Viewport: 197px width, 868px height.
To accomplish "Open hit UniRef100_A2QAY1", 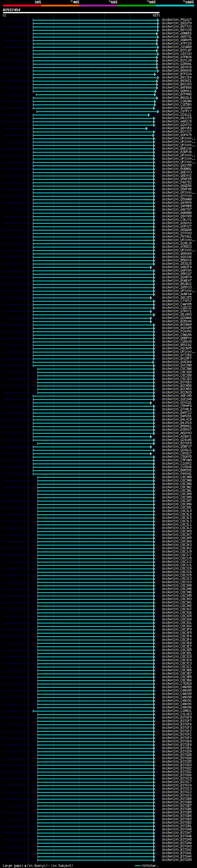I will pyautogui.click(x=177, y=437).
